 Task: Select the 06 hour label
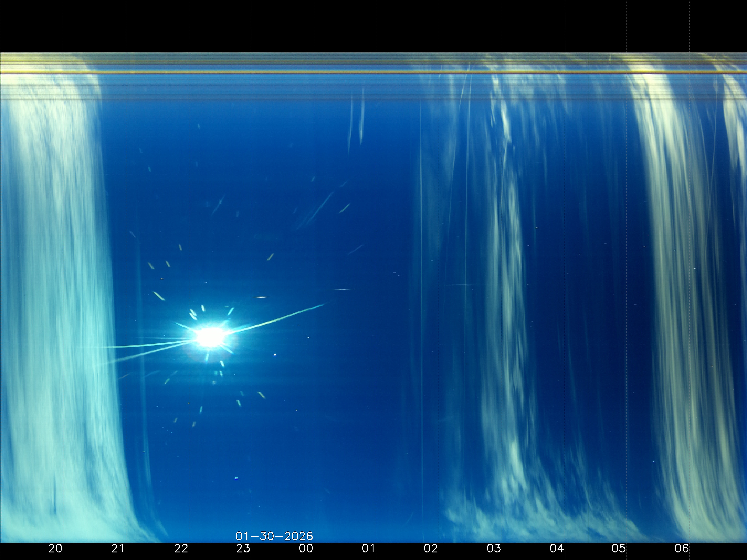681,548
